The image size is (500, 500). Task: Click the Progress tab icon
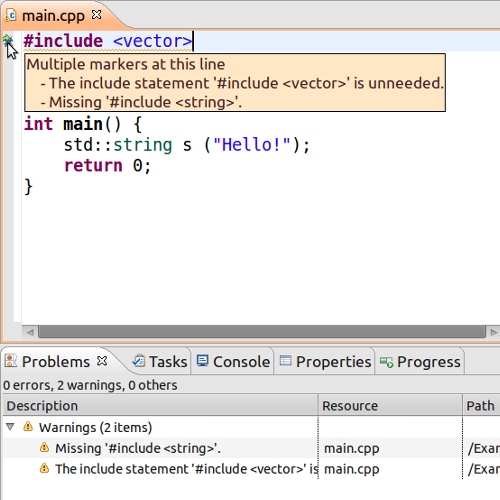pyautogui.click(x=387, y=362)
